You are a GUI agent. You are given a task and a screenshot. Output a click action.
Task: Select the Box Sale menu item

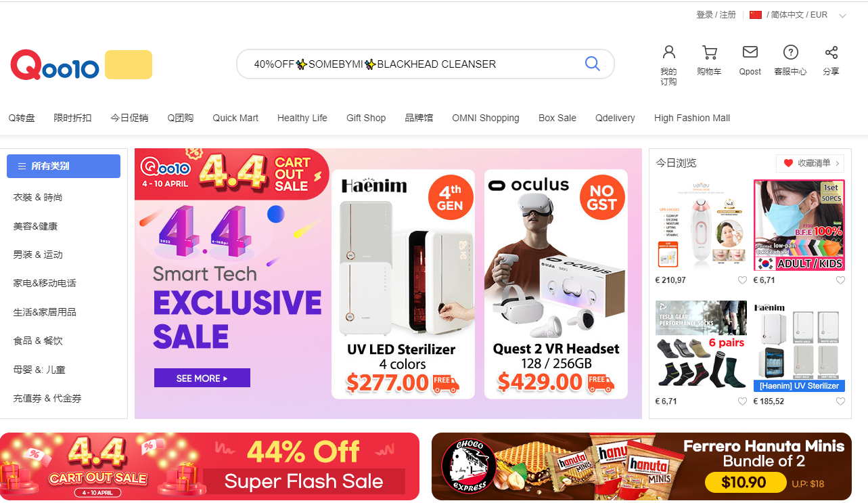coord(557,118)
